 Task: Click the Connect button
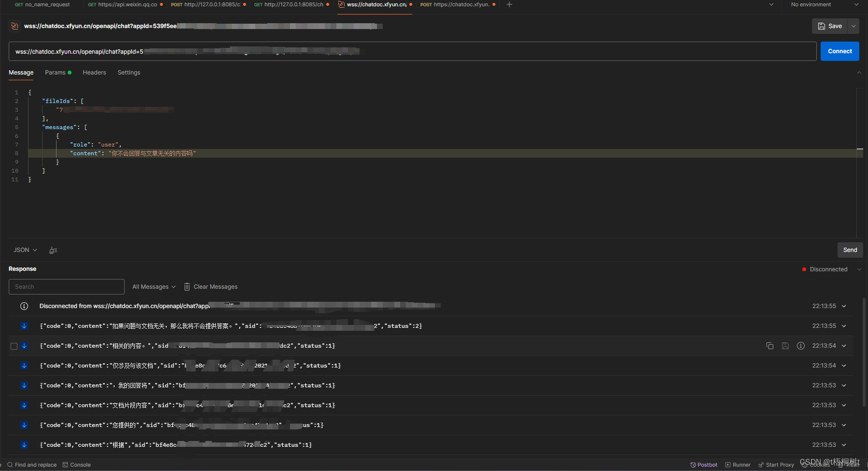click(839, 51)
